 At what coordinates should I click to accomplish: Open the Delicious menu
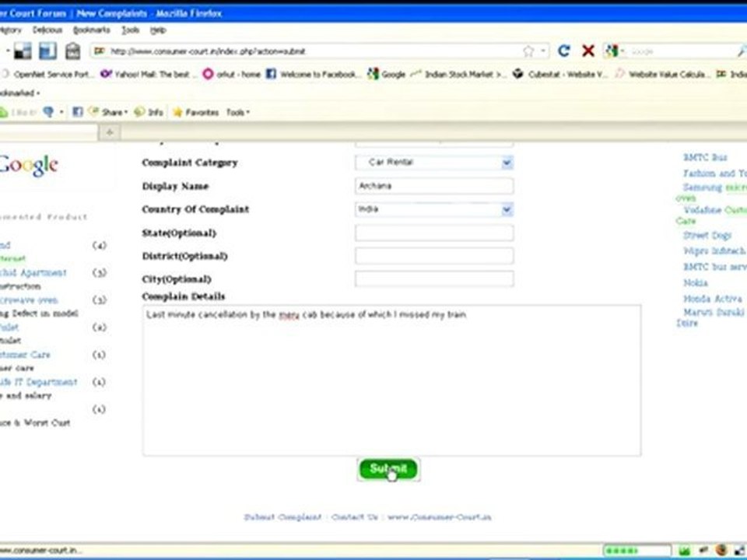[47, 30]
